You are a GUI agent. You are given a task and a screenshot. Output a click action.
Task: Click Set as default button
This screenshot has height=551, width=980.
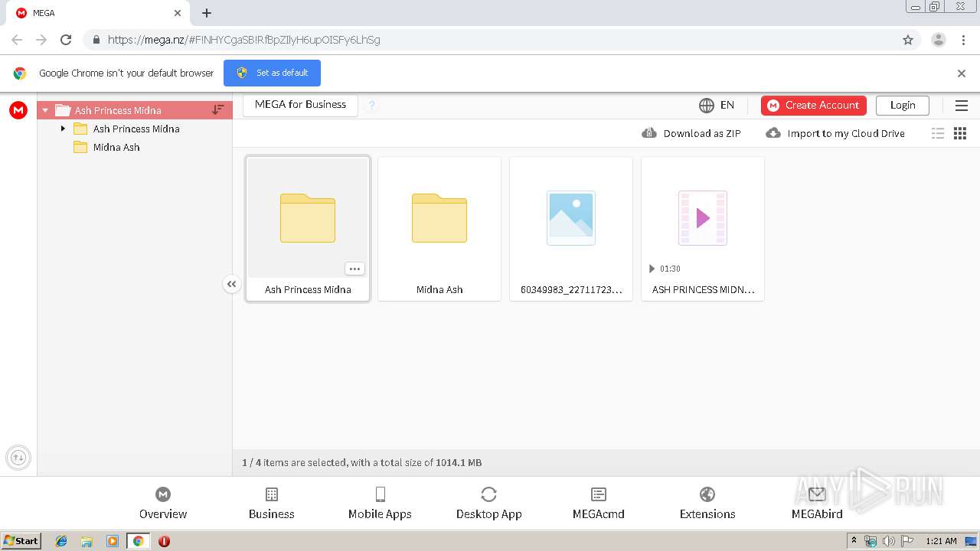click(x=272, y=73)
